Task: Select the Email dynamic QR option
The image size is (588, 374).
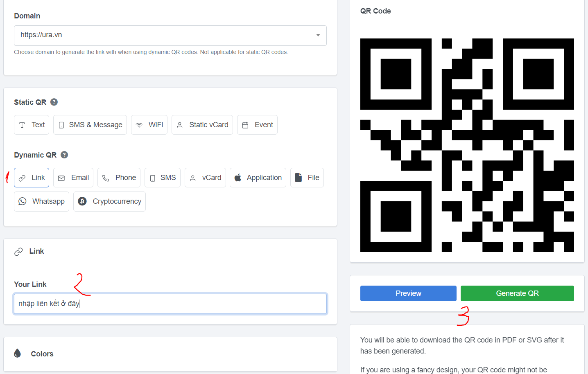Action: pyautogui.click(x=73, y=178)
